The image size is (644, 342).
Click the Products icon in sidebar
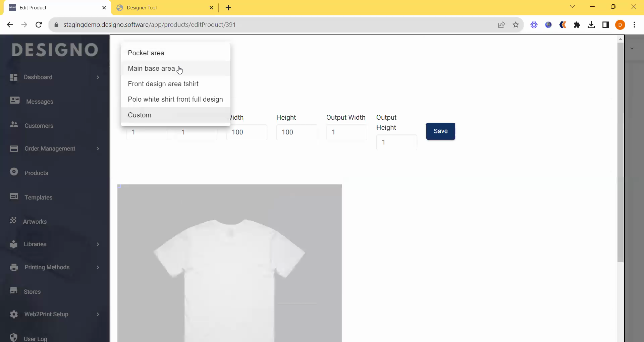(14, 172)
